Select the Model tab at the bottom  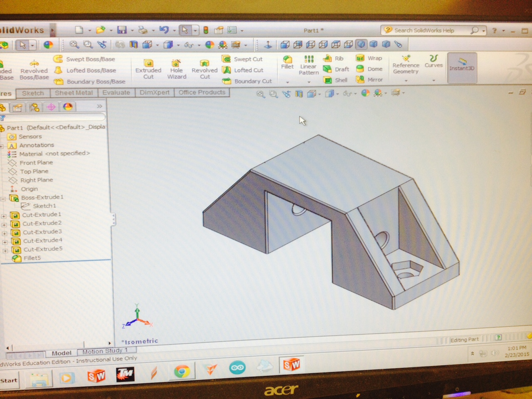point(62,353)
